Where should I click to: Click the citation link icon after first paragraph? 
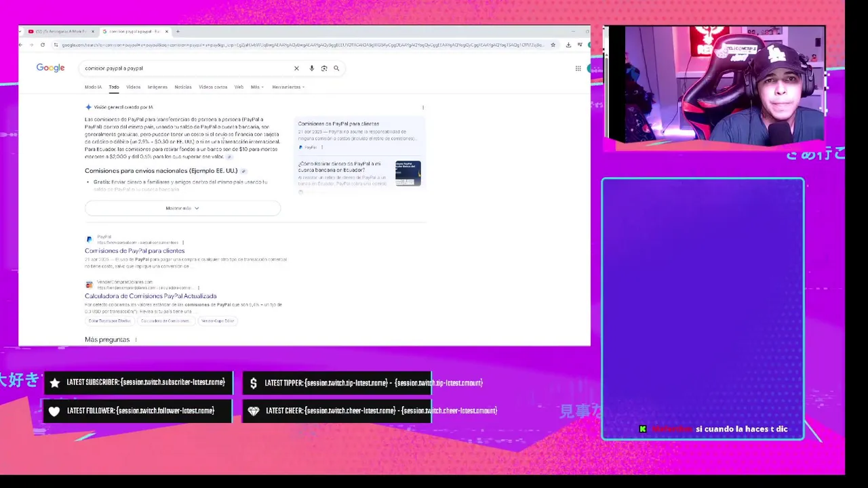coord(229,157)
